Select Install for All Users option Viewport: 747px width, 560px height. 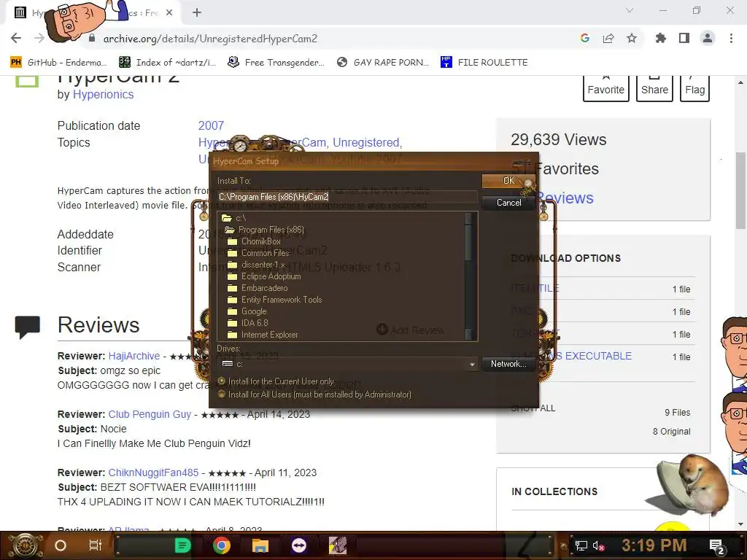click(x=314, y=394)
